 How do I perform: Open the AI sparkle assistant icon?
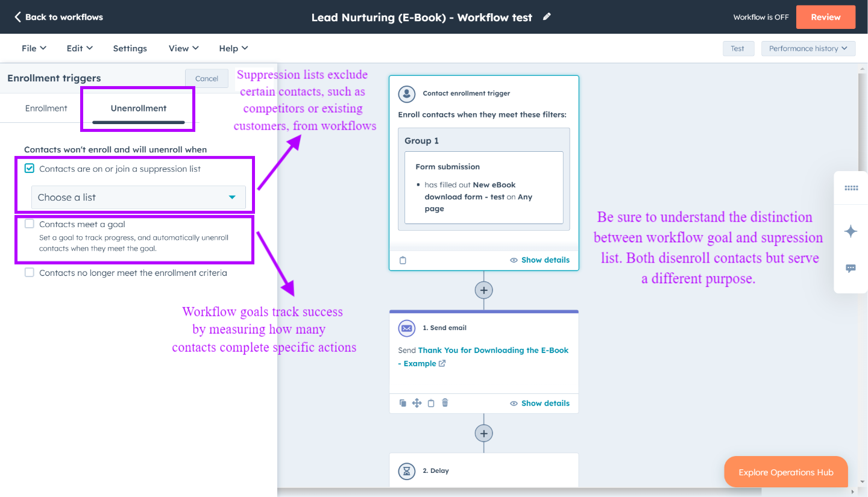(851, 231)
